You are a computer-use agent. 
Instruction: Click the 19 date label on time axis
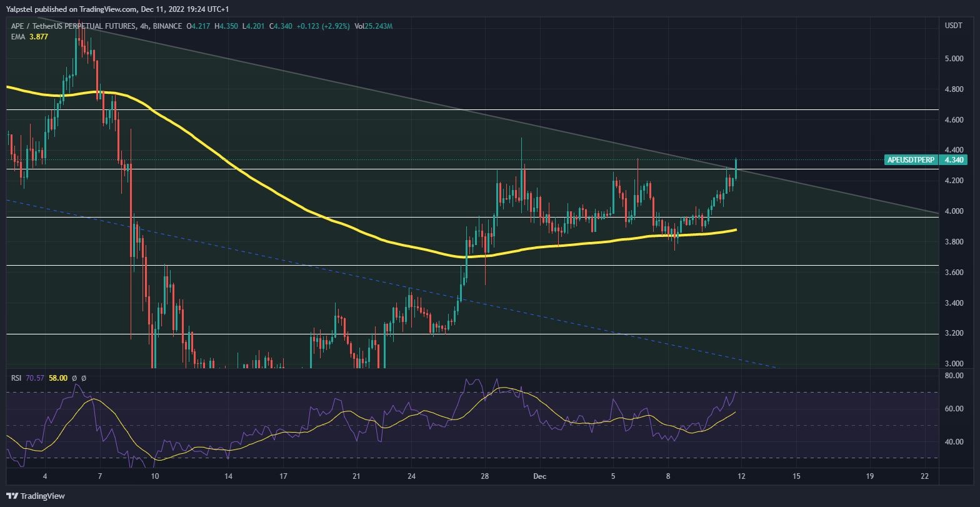[869, 476]
